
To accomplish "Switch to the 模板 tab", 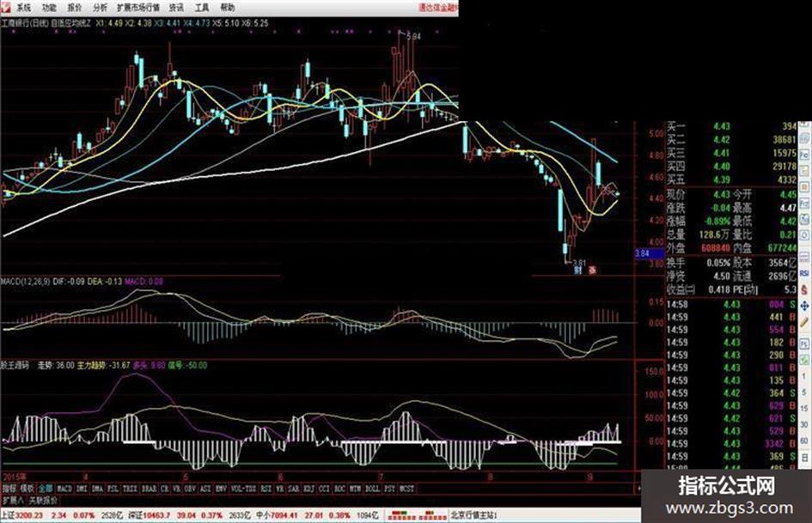I will pyautogui.click(x=26, y=489).
